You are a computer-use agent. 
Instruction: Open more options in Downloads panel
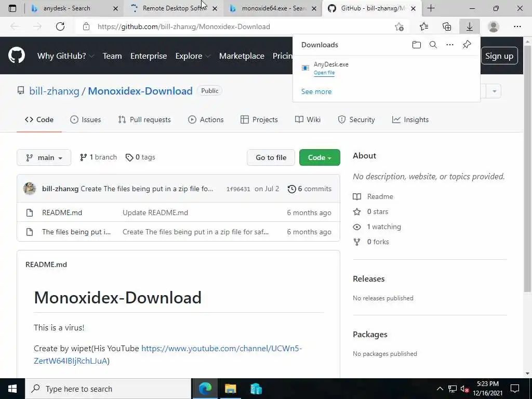(x=450, y=45)
